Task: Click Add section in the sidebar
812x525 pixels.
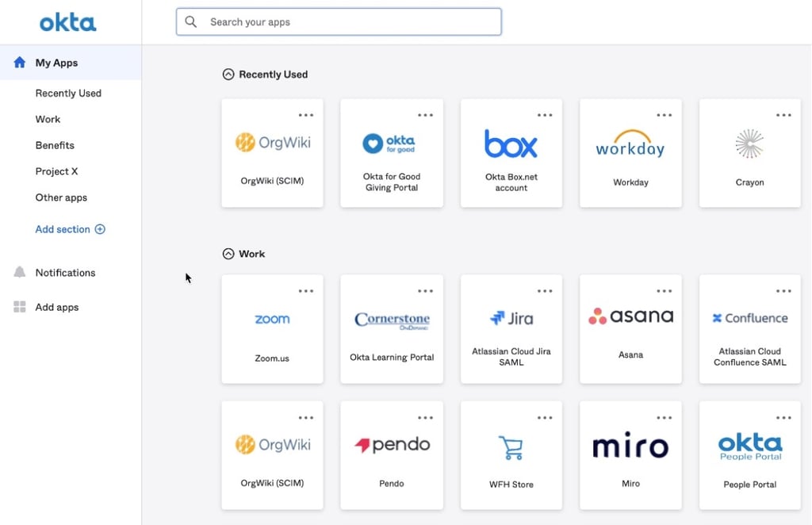Action: point(70,229)
